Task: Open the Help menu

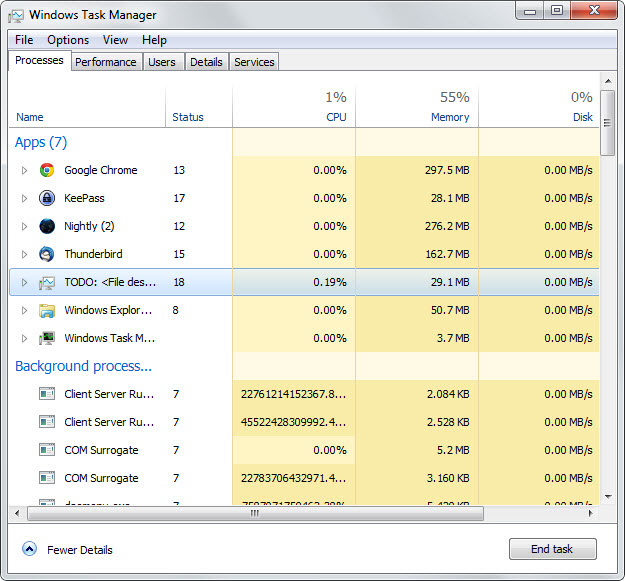Action: pos(154,40)
